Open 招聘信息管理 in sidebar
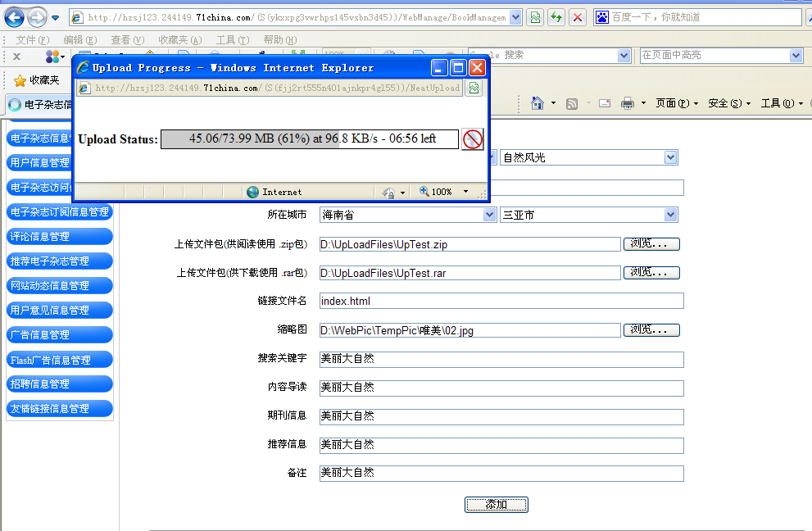Image resolution: width=812 pixels, height=531 pixels. click(x=60, y=383)
